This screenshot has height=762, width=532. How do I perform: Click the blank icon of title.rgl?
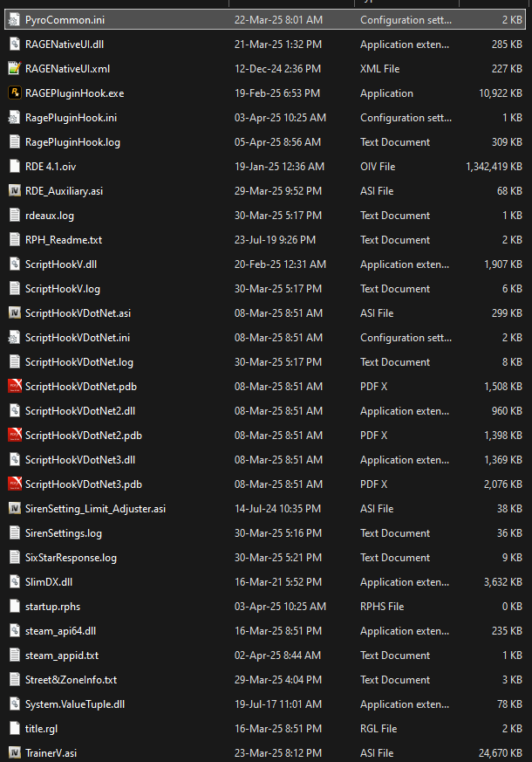click(15, 729)
